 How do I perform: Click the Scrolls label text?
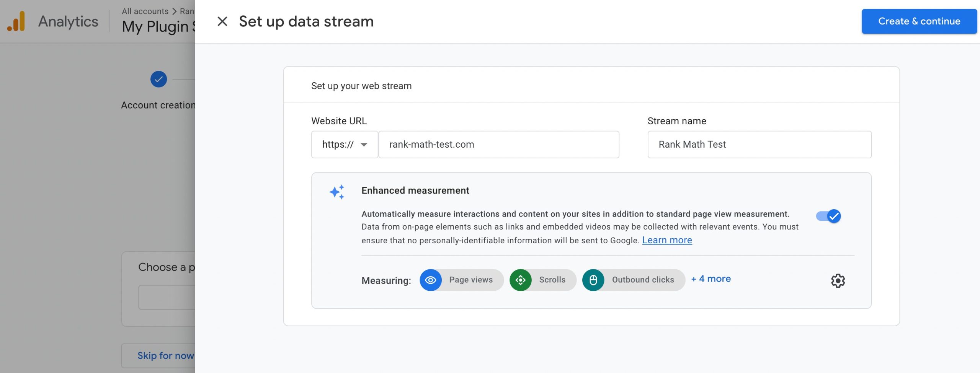(552, 280)
